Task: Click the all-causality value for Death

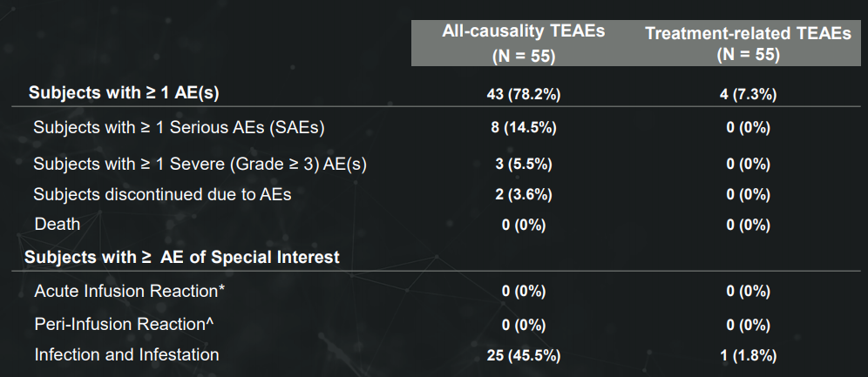Action: 523,226
